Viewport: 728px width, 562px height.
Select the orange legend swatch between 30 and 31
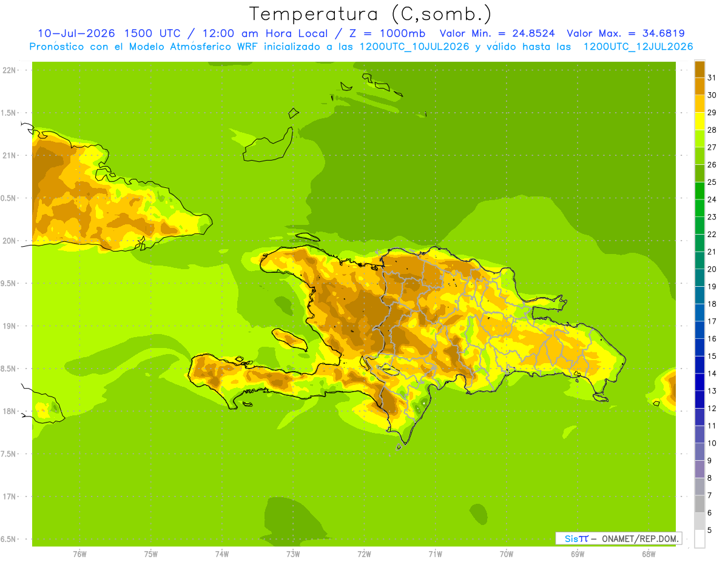click(x=699, y=86)
